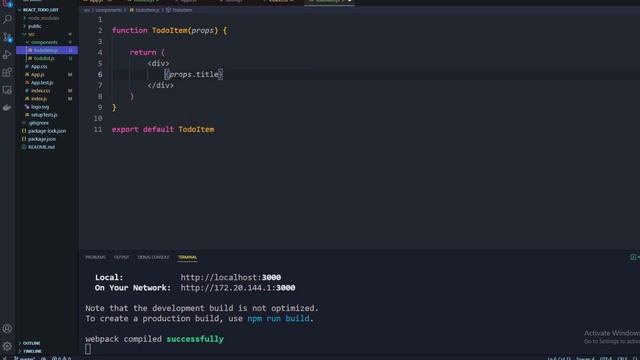Open the 172.20.144.1:3000 network link

[x=238, y=288]
